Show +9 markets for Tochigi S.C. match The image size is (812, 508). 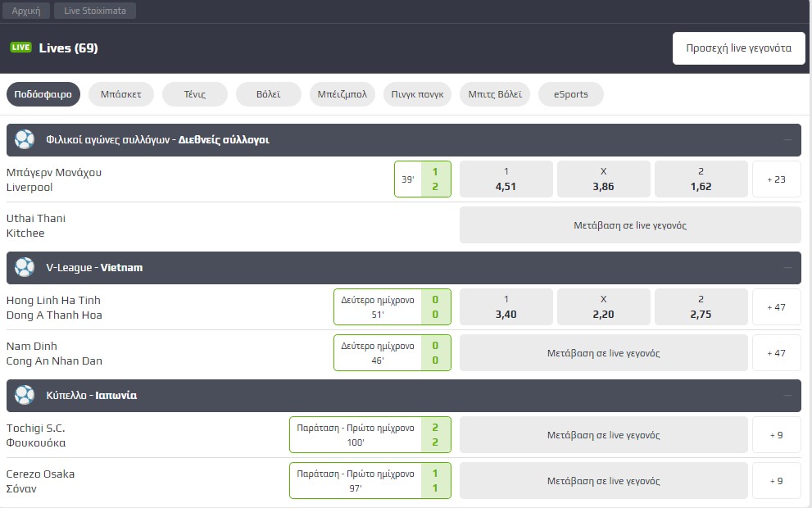776,435
